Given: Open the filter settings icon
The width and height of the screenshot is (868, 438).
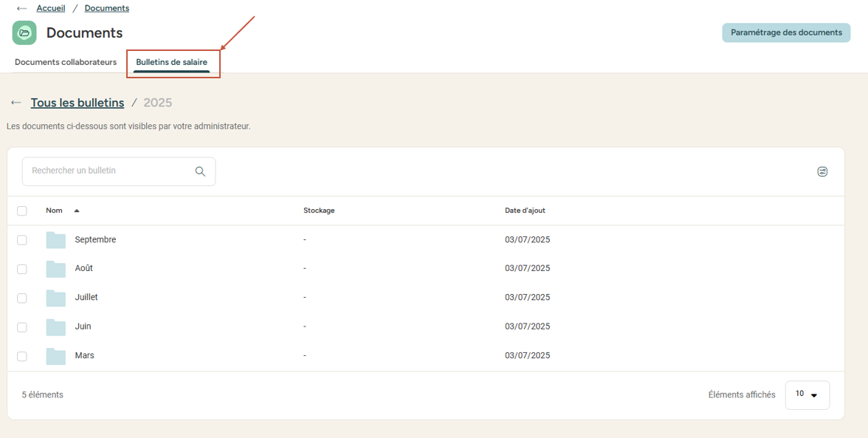Looking at the screenshot, I should [x=822, y=171].
